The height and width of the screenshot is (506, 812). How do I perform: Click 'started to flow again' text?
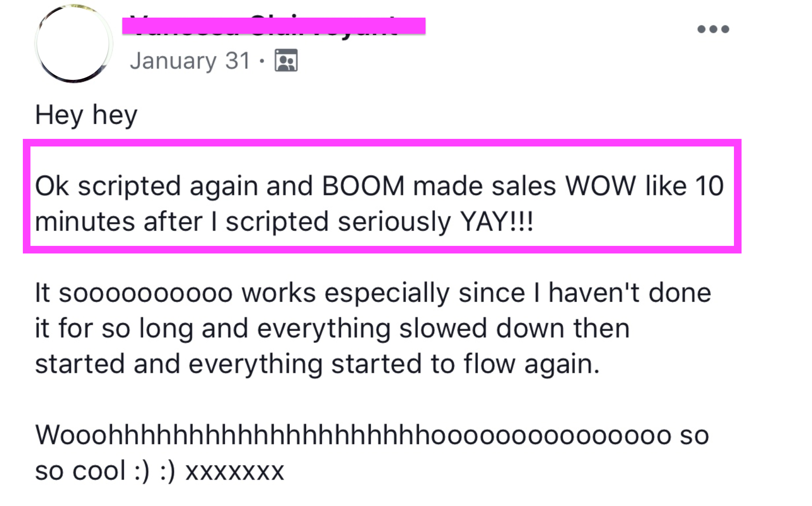coord(465,364)
